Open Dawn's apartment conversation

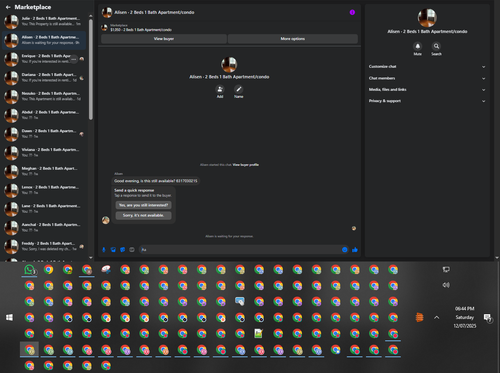[44, 134]
